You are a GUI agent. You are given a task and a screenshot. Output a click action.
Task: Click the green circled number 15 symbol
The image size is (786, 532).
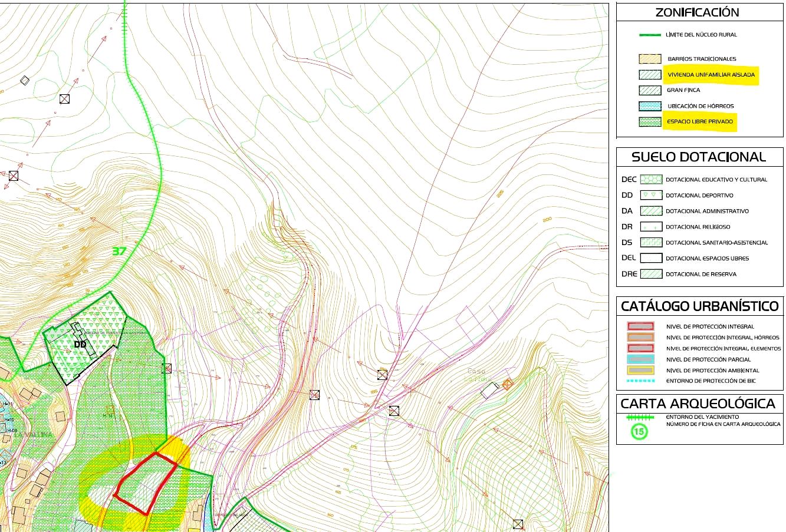tap(639, 431)
